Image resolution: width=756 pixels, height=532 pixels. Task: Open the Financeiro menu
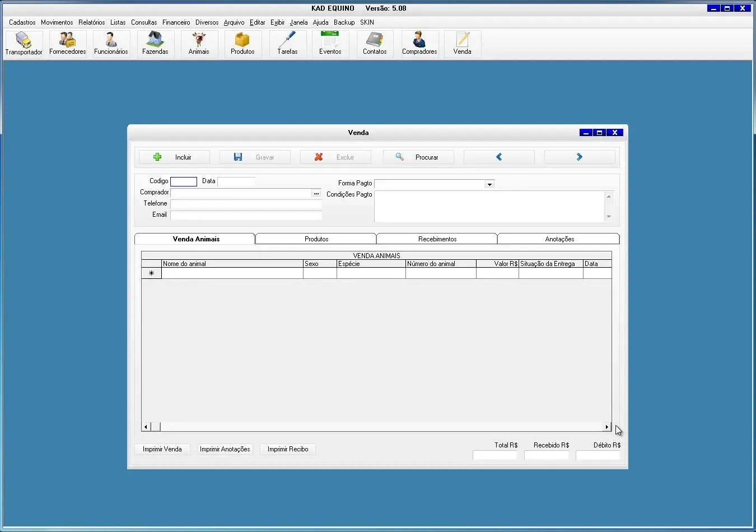(x=176, y=22)
